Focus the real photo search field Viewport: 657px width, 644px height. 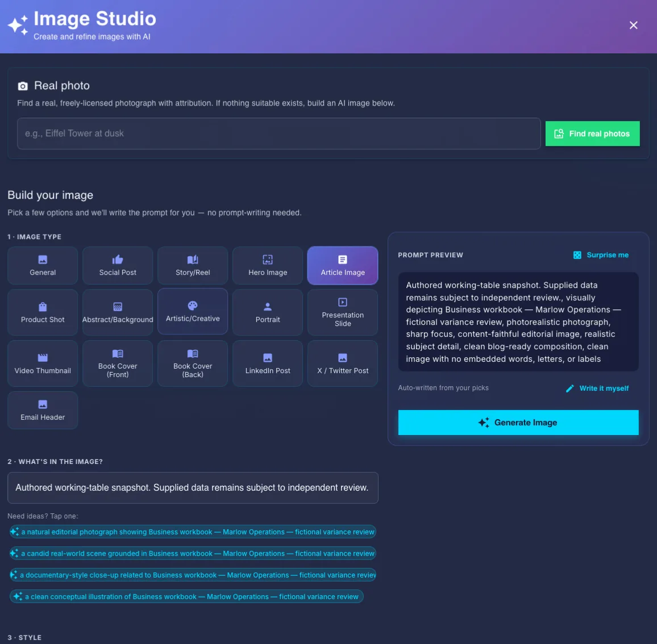tap(278, 133)
